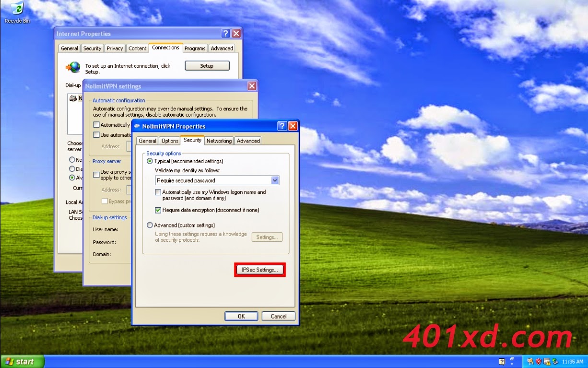Click the language bar help icon on taskbar
The width and height of the screenshot is (588, 368).
(x=502, y=362)
